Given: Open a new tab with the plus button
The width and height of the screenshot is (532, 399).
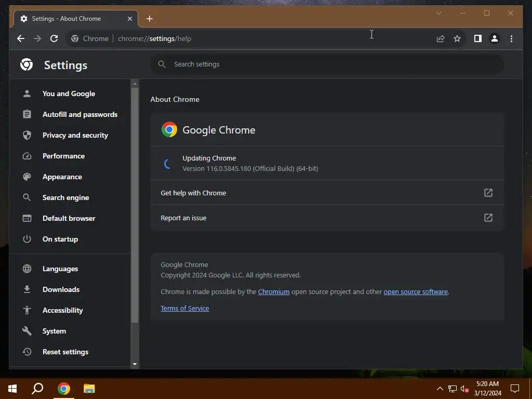Looking at the screenshot, I should 150,19.
